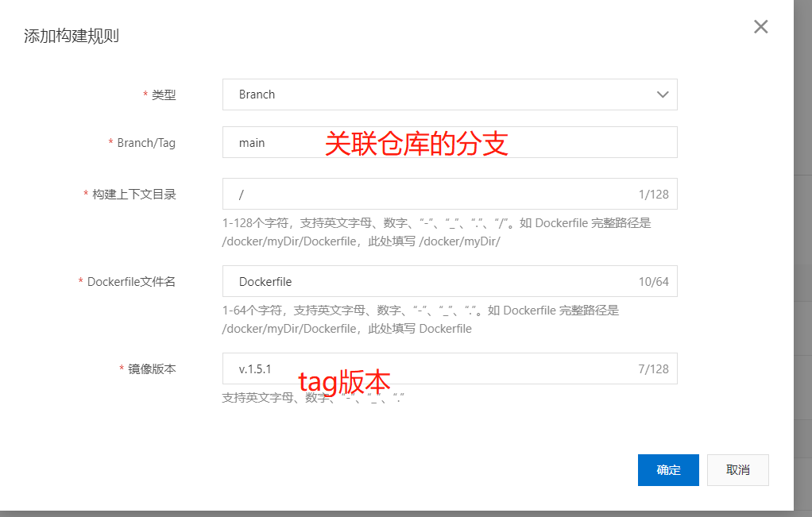Click the 1/128 character counter
The width and height of the screenshot is (812, 517).
pyautogui.click(x=653, y=194)
